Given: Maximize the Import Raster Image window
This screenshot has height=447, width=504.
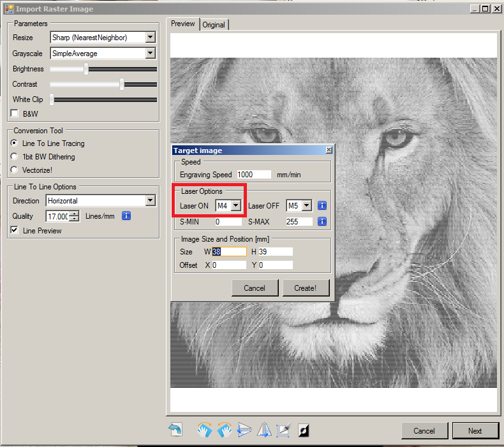Looking at the screenshot, I should (x=485, y=9).
